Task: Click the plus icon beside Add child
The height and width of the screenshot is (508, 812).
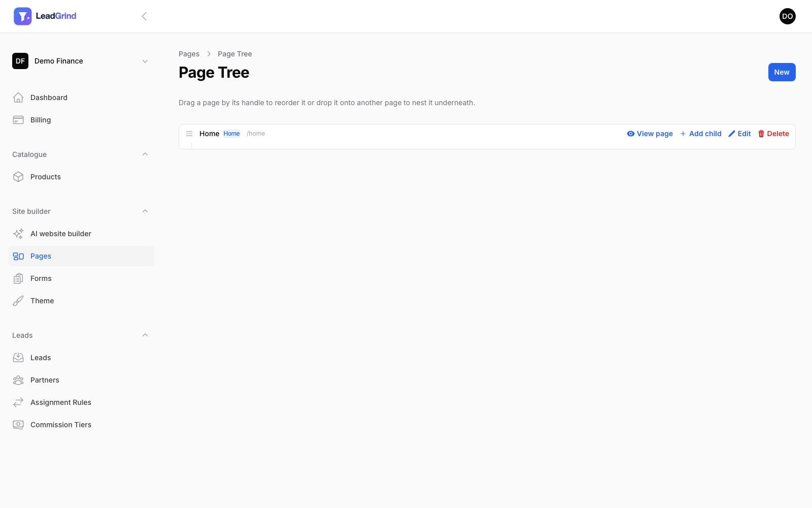Action: point(683,134)
